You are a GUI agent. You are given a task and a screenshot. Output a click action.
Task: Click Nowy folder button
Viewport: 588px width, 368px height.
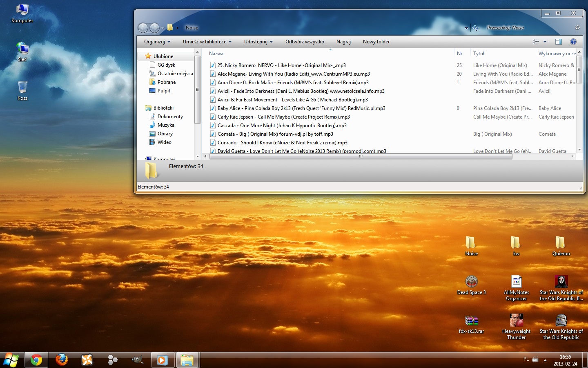coord(376,42)
